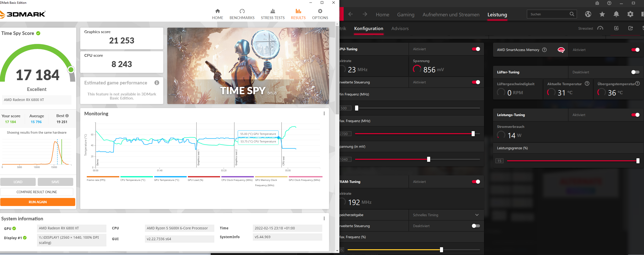Go back using the AMD back arrow
644x255 pixels.
click(x=350, y=14)
